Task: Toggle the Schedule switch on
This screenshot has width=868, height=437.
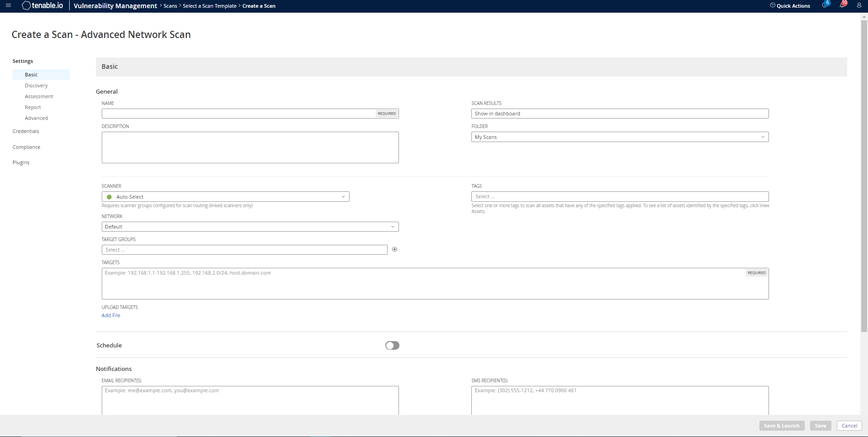Action: pyautogui.click(x=392, y=346)
